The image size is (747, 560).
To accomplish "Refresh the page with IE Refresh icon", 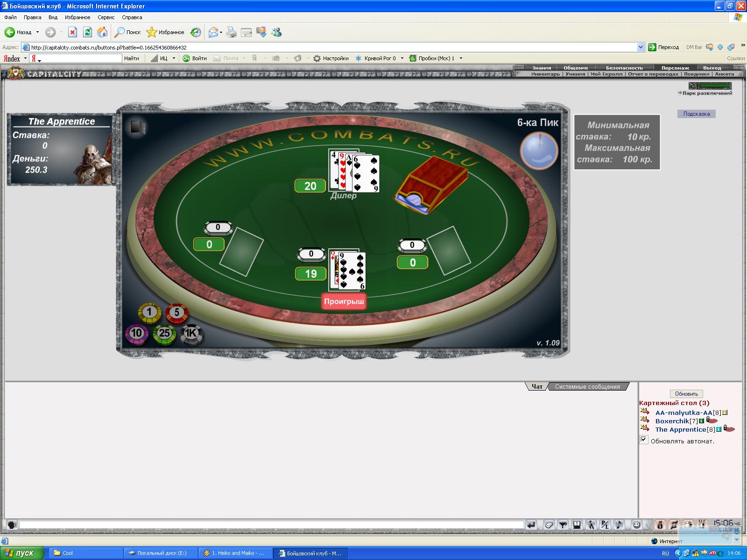I will 87,32.
